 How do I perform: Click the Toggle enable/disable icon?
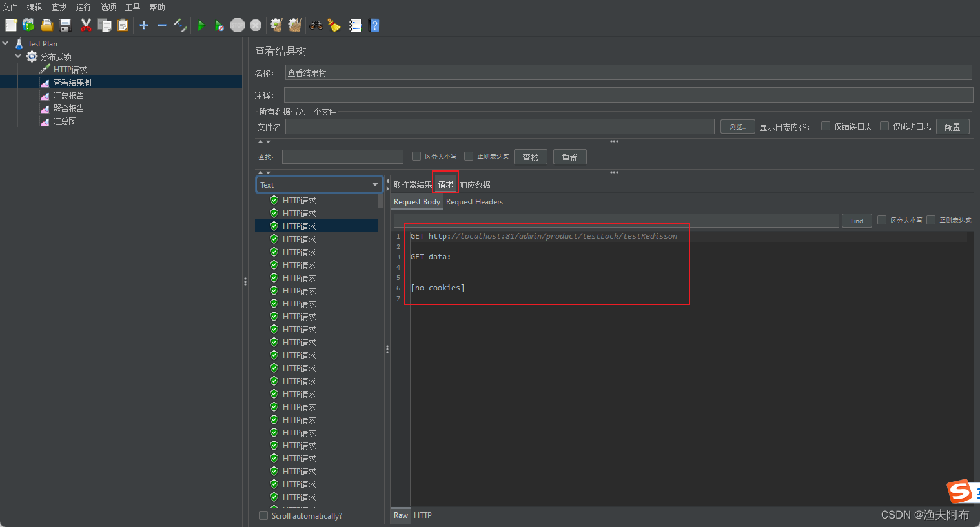[180, 25]
